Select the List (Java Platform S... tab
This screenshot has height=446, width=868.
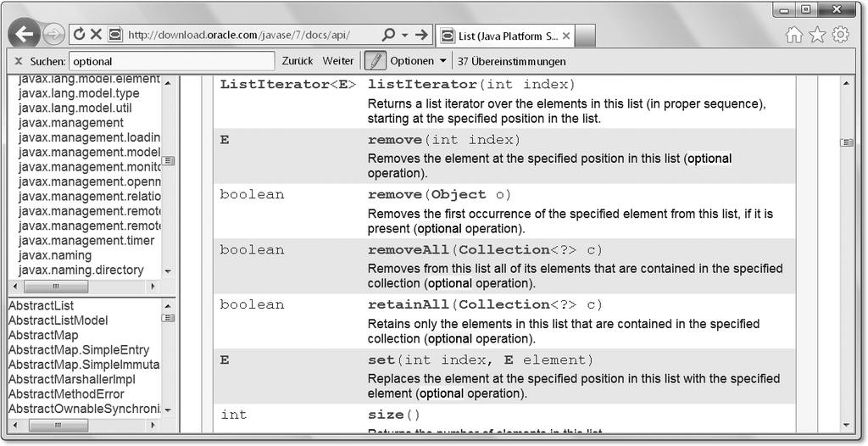click(504, 36)
